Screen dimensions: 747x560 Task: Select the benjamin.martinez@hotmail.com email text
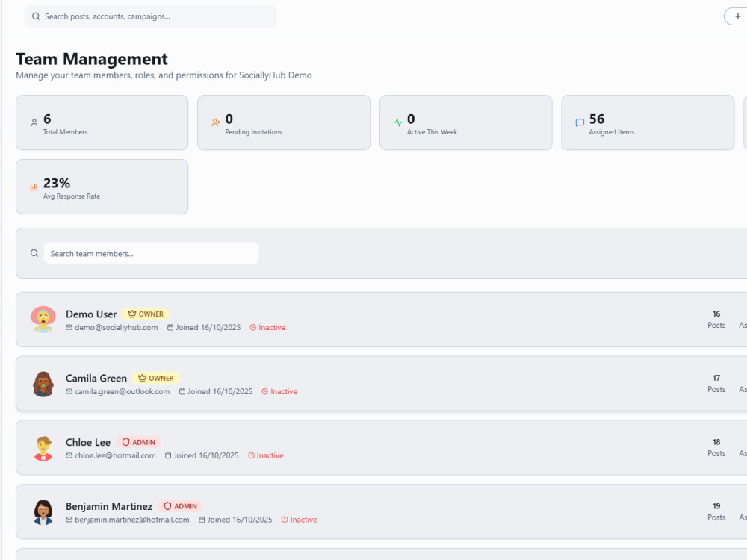pyautogui.click(x=132, y=520)
